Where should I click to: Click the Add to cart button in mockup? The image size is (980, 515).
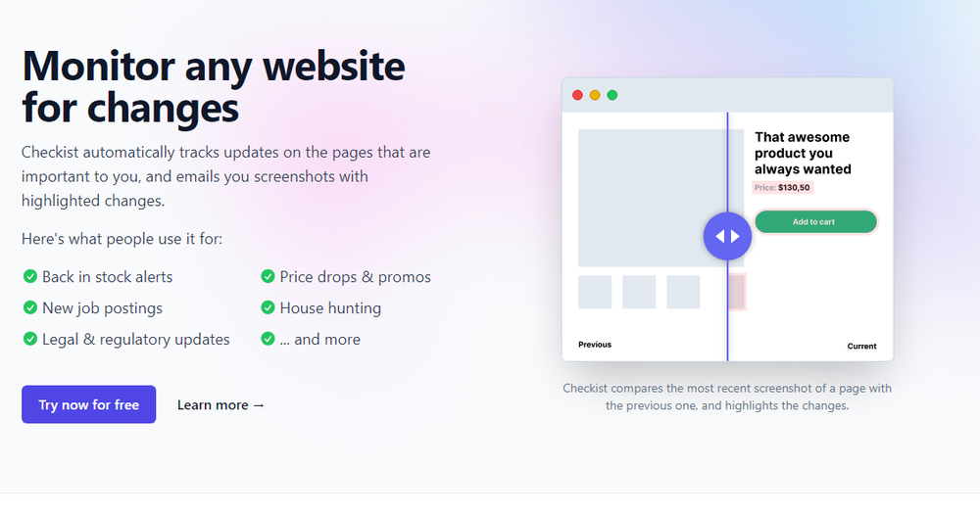[815, 221]
